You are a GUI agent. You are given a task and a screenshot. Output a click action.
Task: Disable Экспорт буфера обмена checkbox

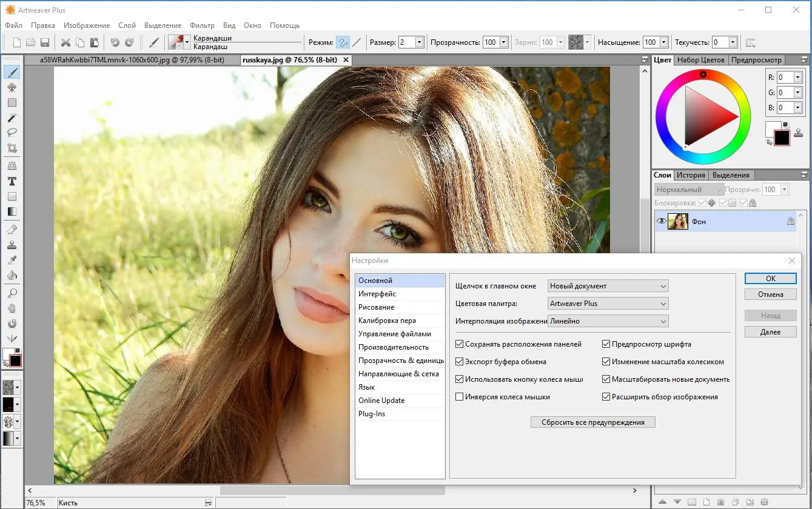point(460,362)
